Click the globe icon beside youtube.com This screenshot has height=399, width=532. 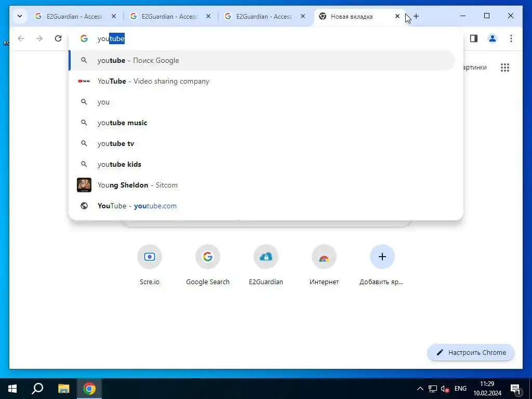tap(84, 206)
